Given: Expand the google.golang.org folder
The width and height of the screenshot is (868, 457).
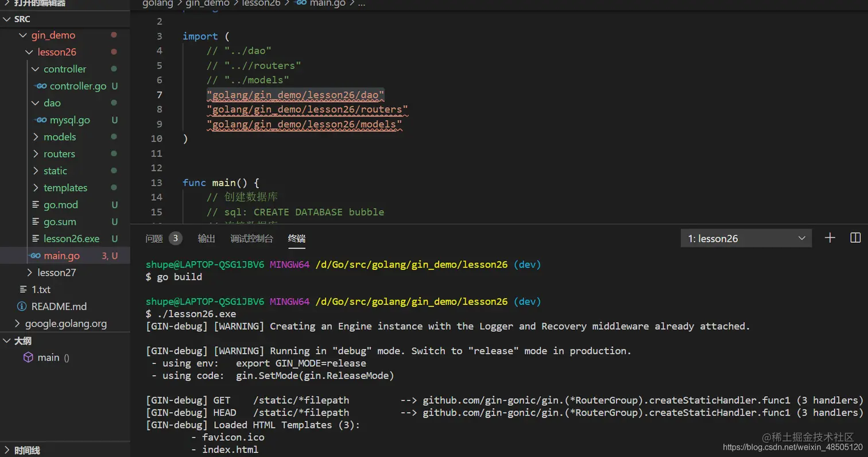Looking at the screenshot, I should (x=17, y=324).
